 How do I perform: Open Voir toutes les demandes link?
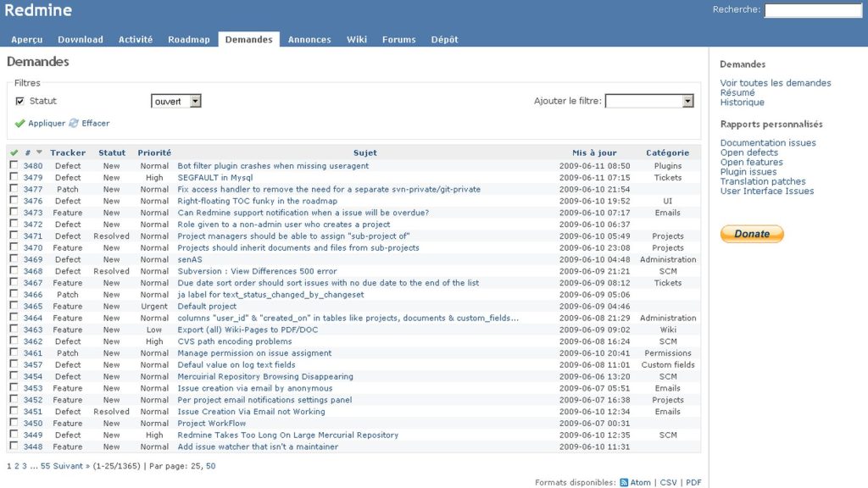pyautogui.click(x=776, y=83)
